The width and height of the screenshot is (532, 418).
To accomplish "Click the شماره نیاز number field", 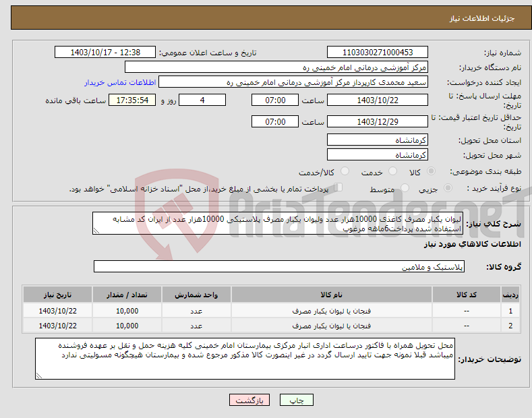I will 378,53.
